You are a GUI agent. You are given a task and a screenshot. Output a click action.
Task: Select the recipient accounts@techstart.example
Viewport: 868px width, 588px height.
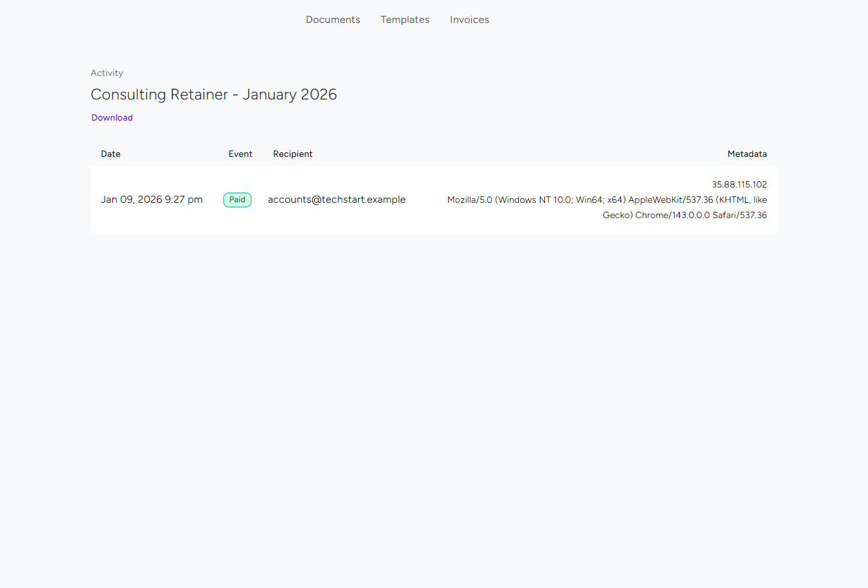[336, 200]
